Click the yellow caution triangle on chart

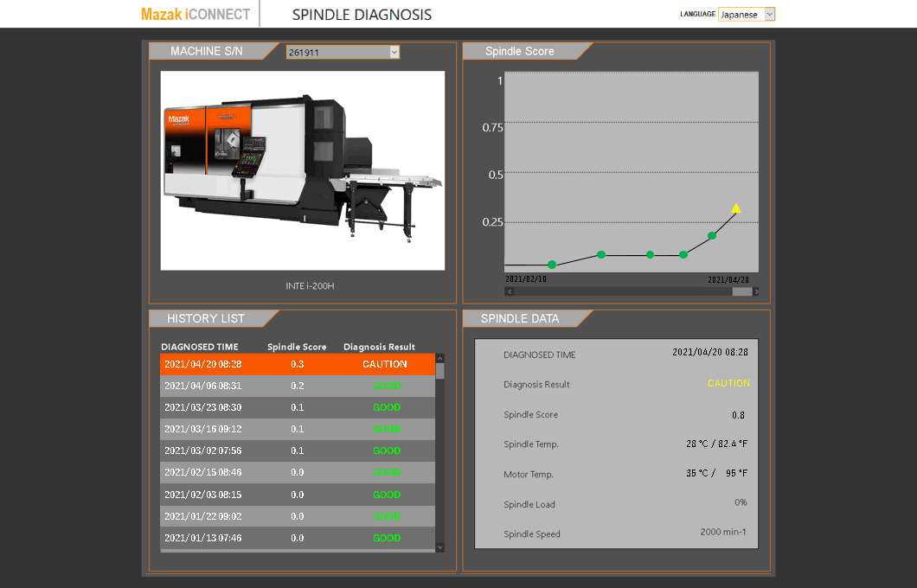[736, 208]
